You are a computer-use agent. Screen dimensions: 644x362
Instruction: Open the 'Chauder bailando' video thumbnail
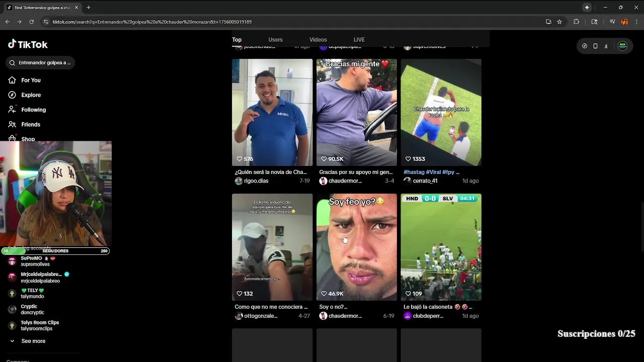[441, 112]
